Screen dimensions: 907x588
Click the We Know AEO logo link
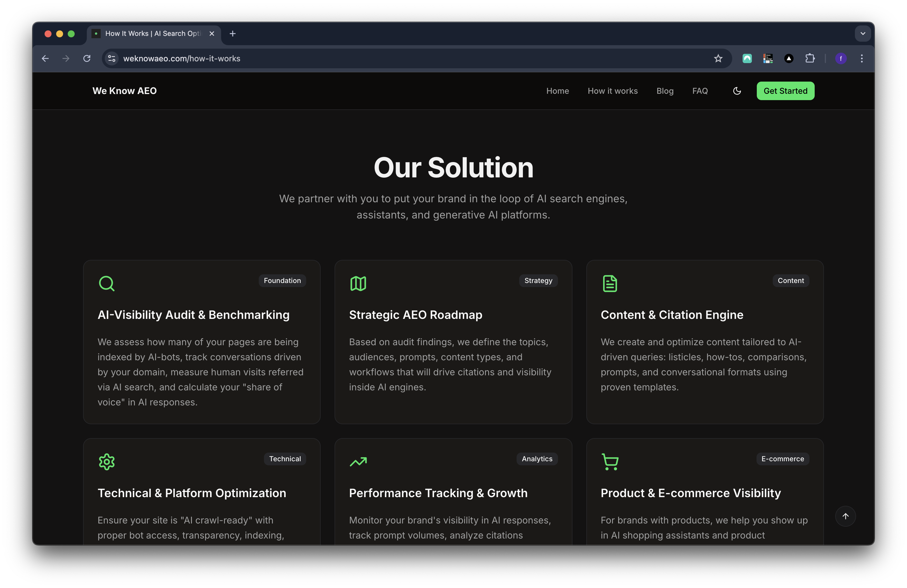[124, 91]
